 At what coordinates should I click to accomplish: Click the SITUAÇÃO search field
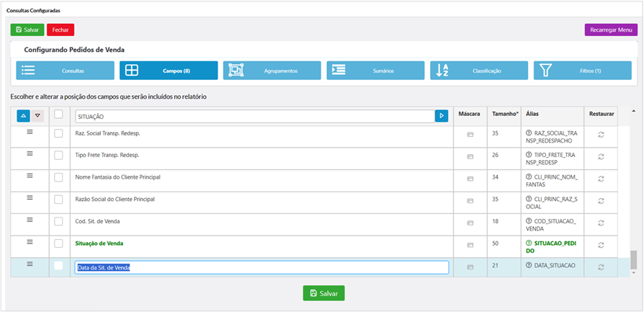(252, 115)
